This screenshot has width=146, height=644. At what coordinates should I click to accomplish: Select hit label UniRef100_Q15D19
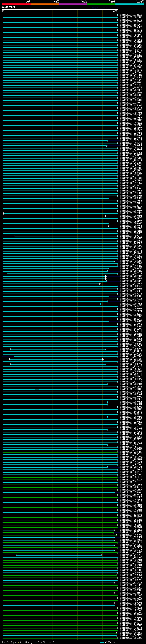pos(131,37)
